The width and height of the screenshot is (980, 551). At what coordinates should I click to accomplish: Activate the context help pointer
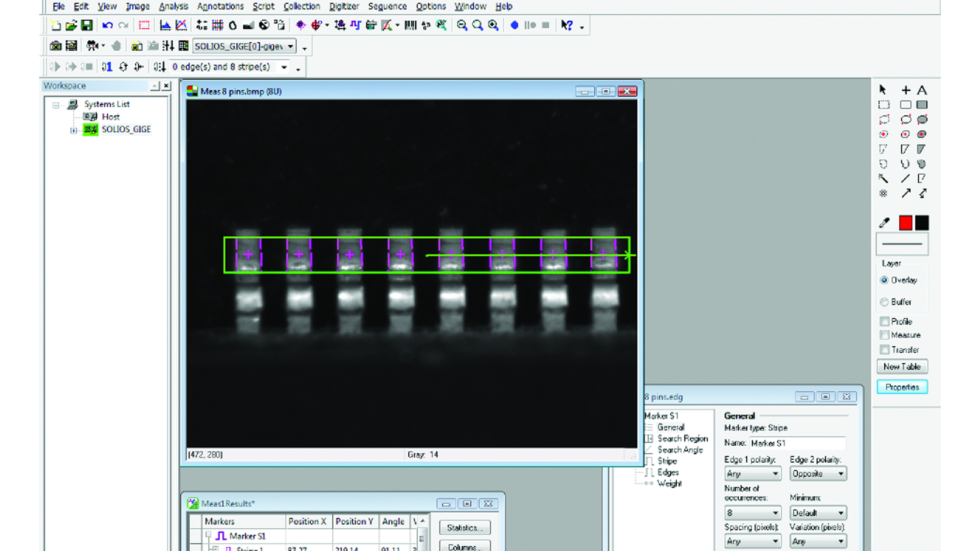[566, 26]
